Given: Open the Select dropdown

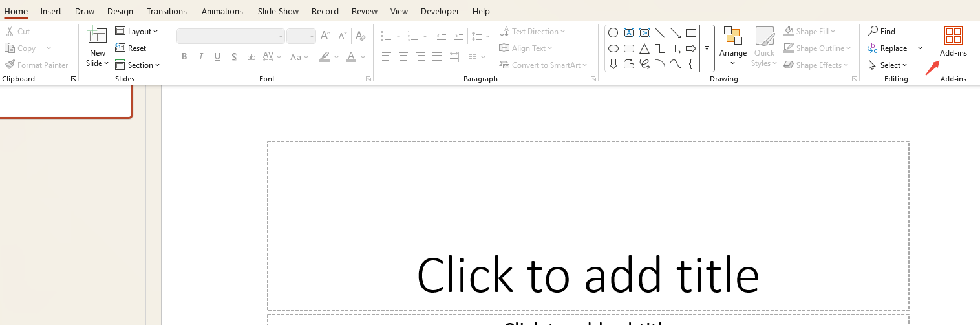Looking at the screenshot, I should (888, 65).
